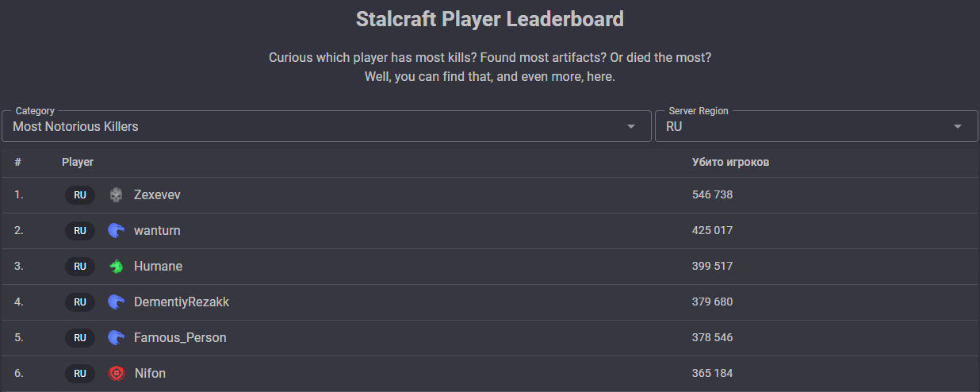Click the Убито игроков column header
980x392 pixels.
(x=730, y=162)
